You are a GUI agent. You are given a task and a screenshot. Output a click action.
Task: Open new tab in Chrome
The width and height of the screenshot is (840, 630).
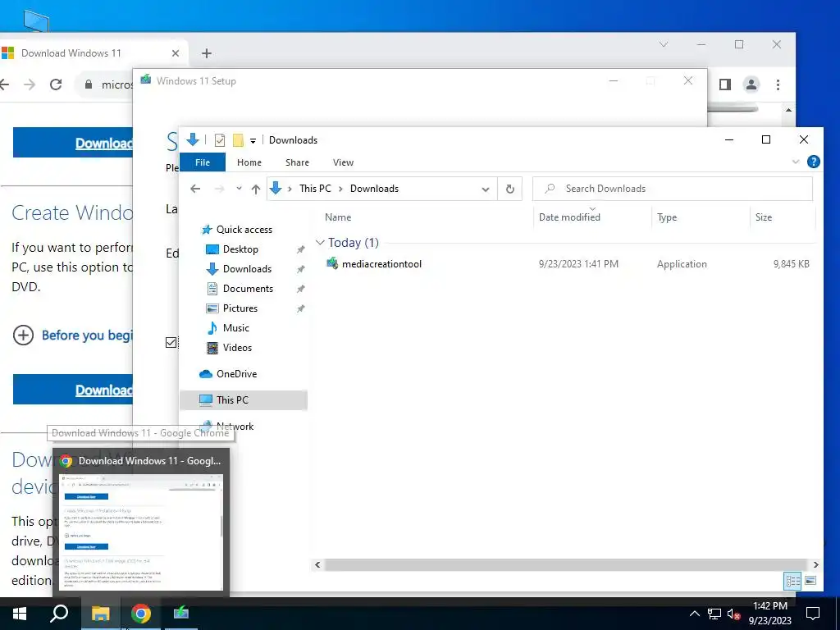[x=207, y=53]
